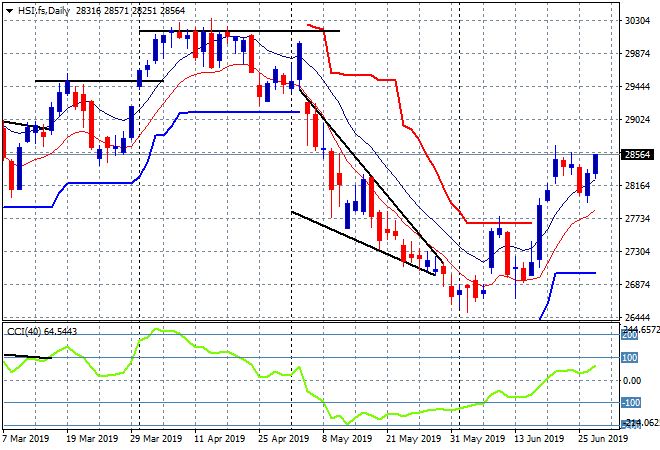Click the 25 Apr 2019 date marker
The image size is (660, 450).
coord(283,439)
